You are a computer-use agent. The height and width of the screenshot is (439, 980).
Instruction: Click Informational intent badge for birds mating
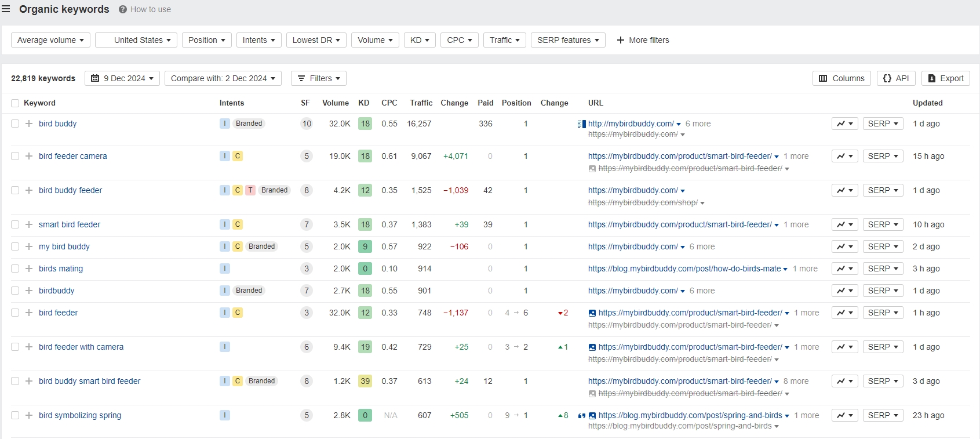[x=225, y=269]
